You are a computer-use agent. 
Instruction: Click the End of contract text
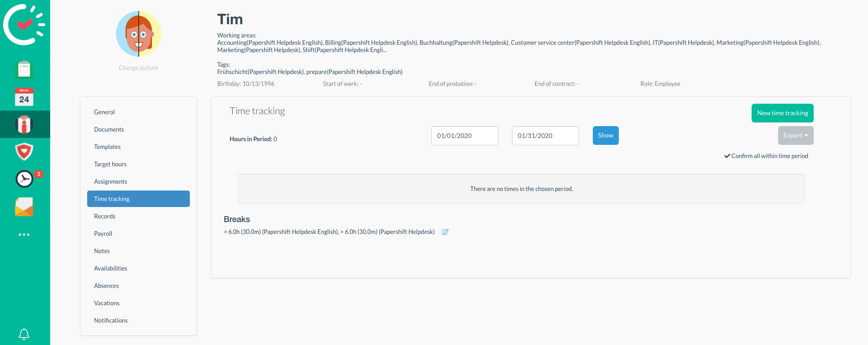tap(556, 84)
